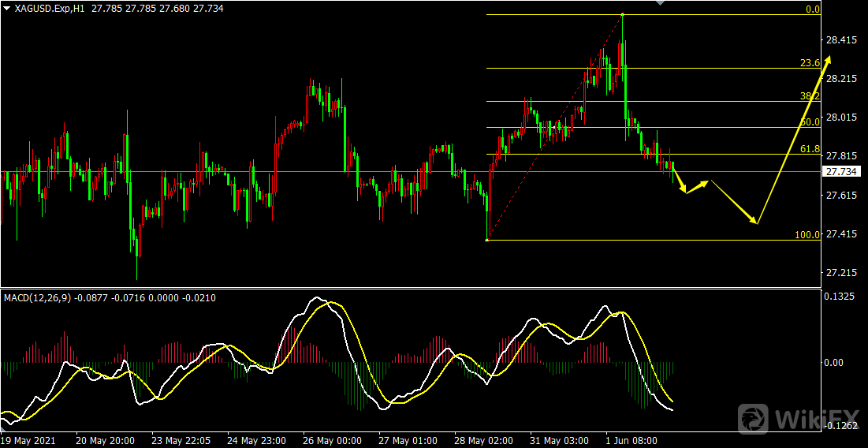
Task: Click the gray chart shift marker at top
Action: [660, 3]
